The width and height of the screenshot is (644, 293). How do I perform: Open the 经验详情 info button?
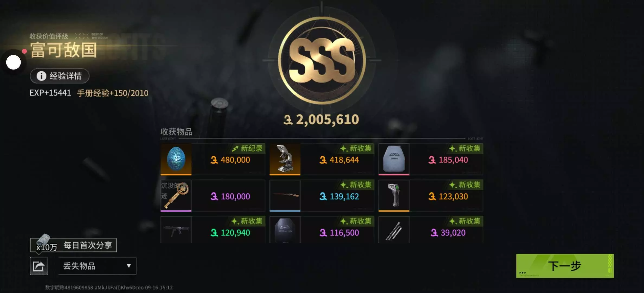[60, 76]
